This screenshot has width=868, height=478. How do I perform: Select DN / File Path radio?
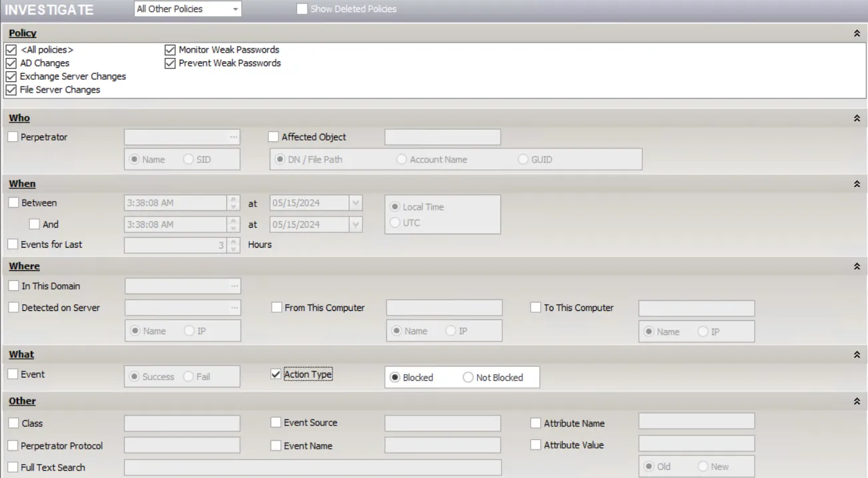[280, 160]
